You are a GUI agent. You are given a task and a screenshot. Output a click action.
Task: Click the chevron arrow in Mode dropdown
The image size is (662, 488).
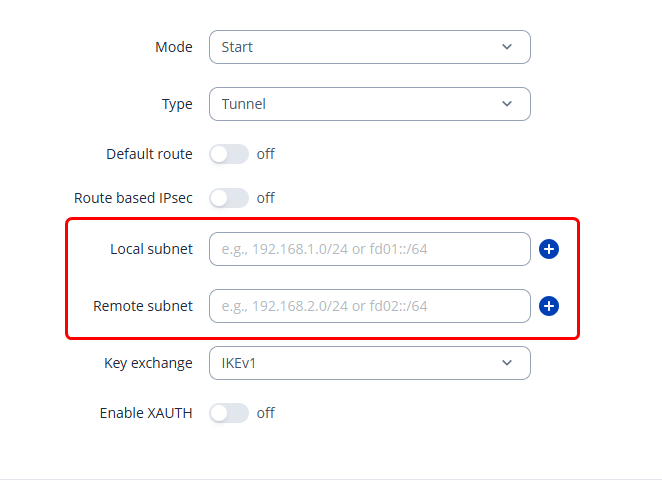[506, 47]
